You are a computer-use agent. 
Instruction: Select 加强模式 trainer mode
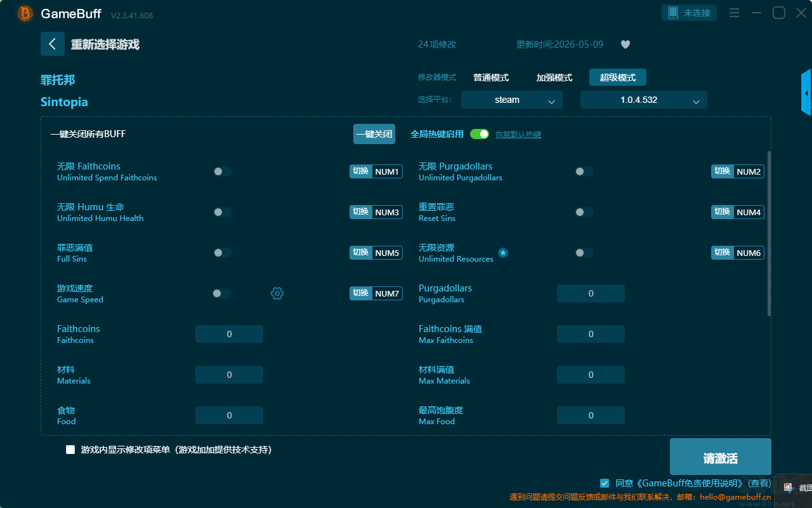tap(554, 77)
